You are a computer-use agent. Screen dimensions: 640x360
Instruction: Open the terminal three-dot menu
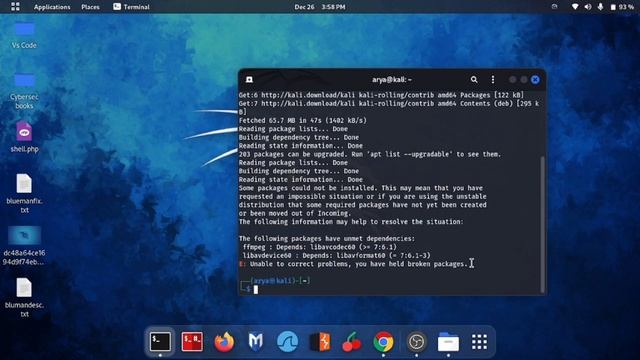[493, 80]
